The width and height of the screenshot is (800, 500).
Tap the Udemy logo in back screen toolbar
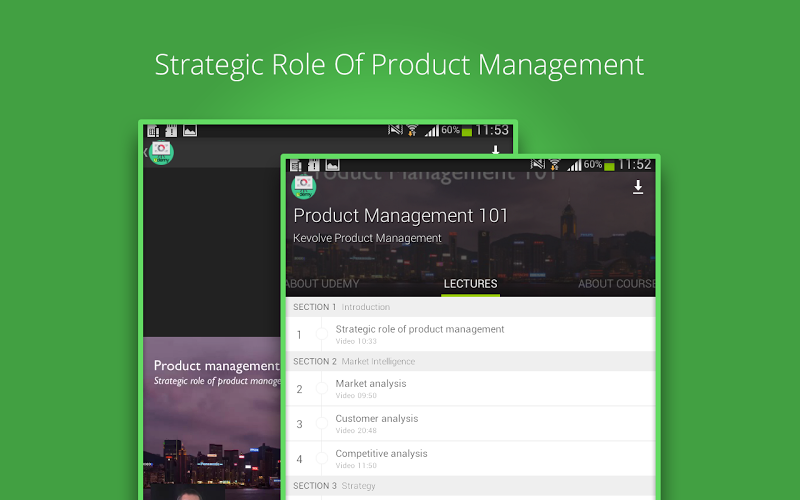pyautogui.click(x=161, y=152)
